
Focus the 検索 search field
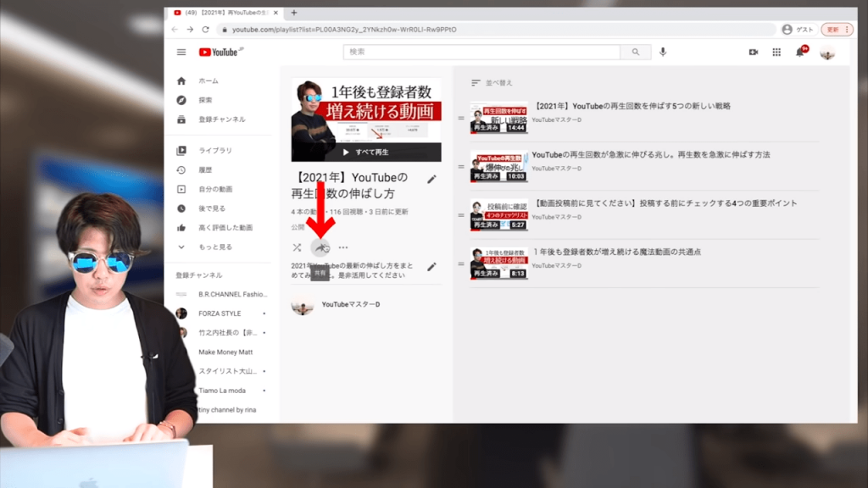click(481, 52)
